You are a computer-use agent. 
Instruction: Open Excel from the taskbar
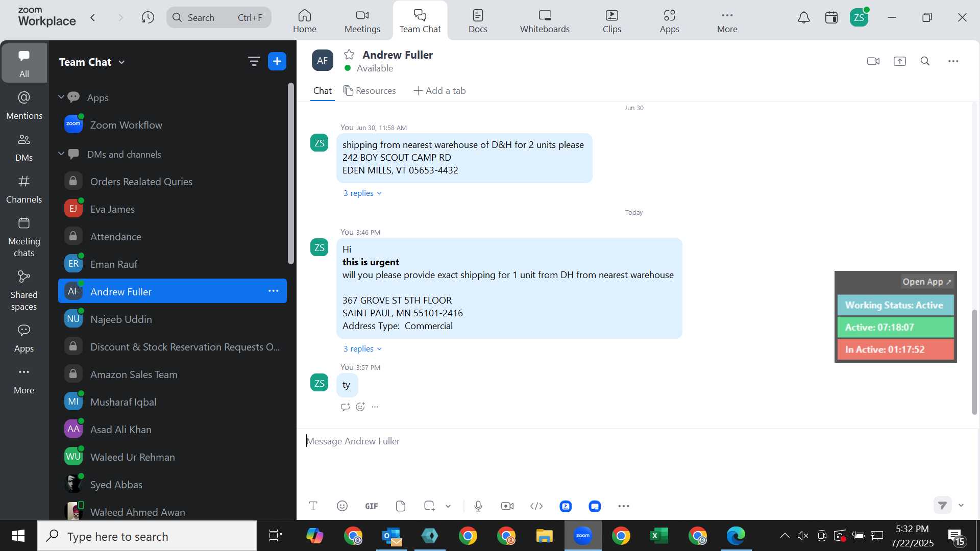(659, 536)
